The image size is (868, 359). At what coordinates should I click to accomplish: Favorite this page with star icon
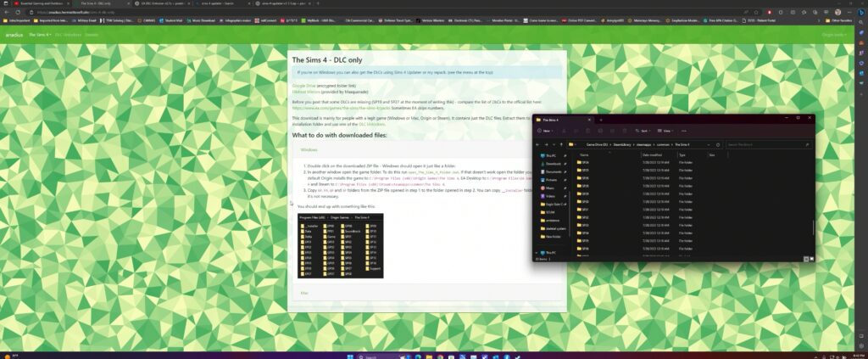point(755,12)
